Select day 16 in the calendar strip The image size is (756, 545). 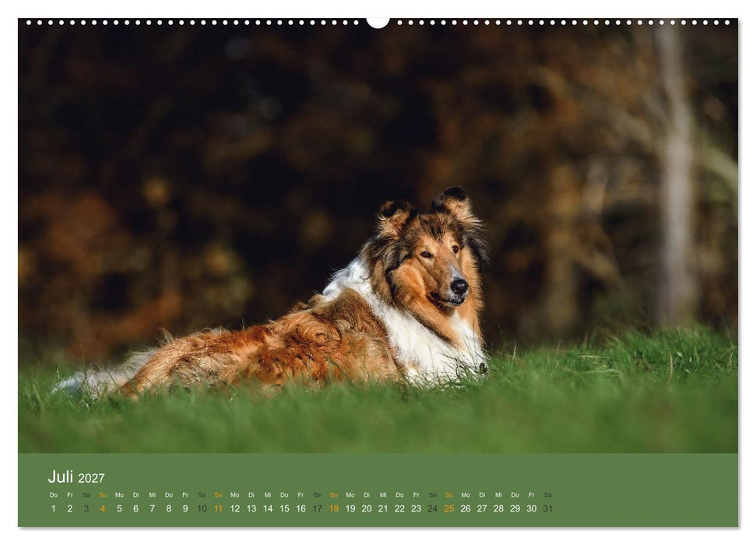pos(301,508)
